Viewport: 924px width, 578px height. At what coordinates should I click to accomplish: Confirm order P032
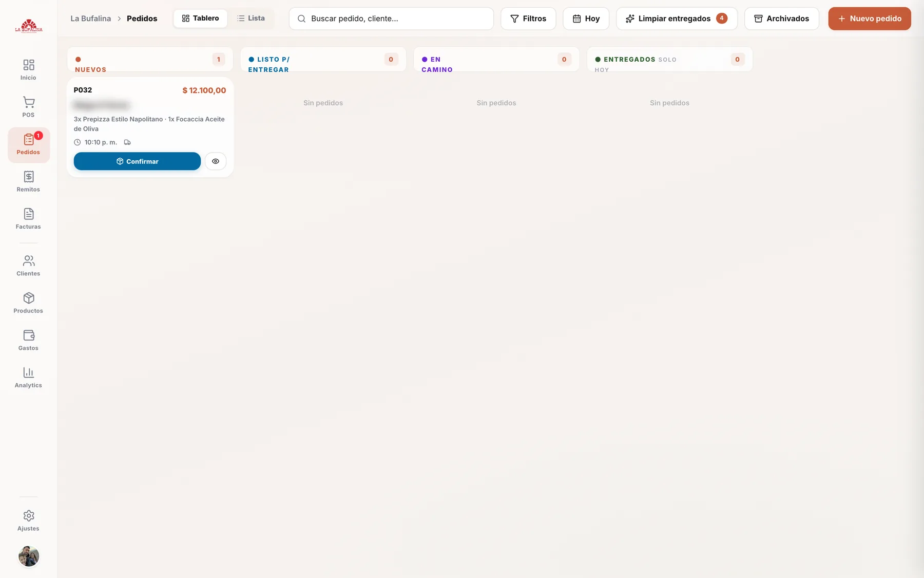click(137, 161)
